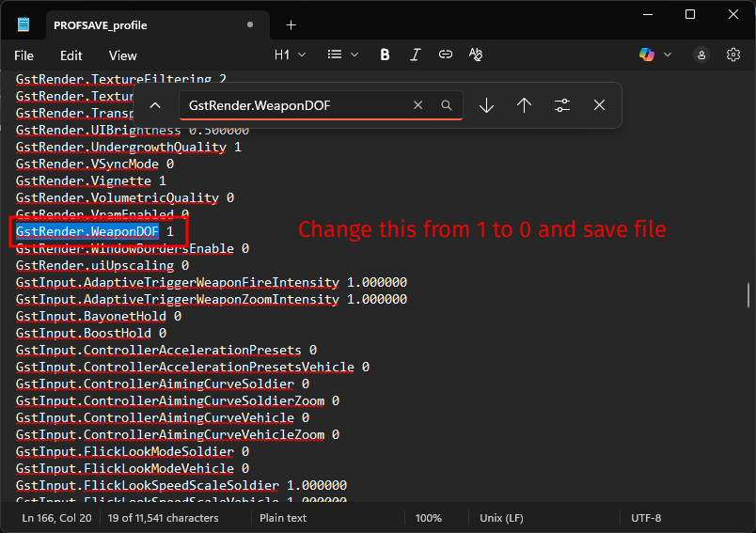This screenshot has height=533, width=756.
Task: Find previous match with up arrow
Action: [x=524, y=105]
